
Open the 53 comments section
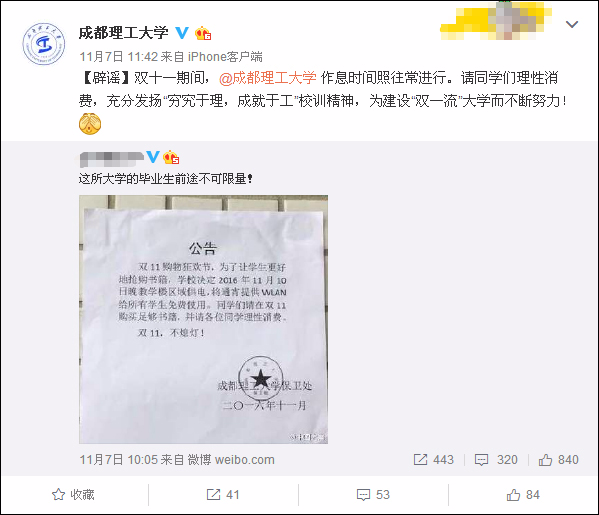(x=373, y=495)
